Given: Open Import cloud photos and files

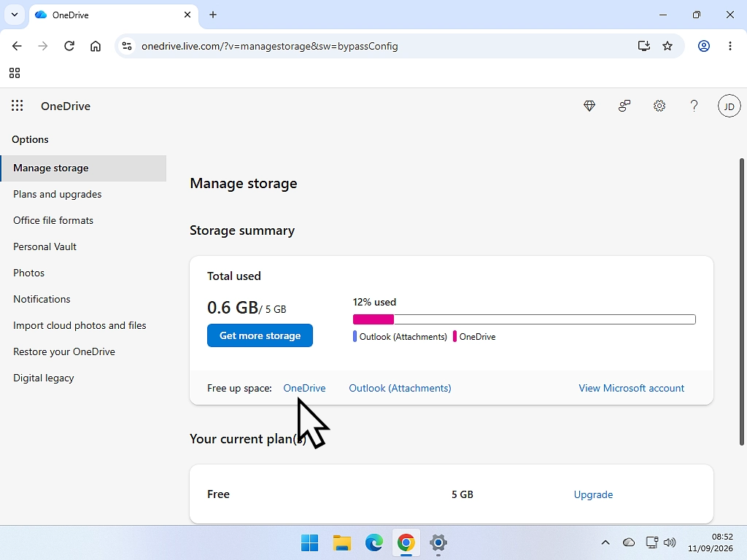Looking at the screenshot, I should tap(80, 325).
